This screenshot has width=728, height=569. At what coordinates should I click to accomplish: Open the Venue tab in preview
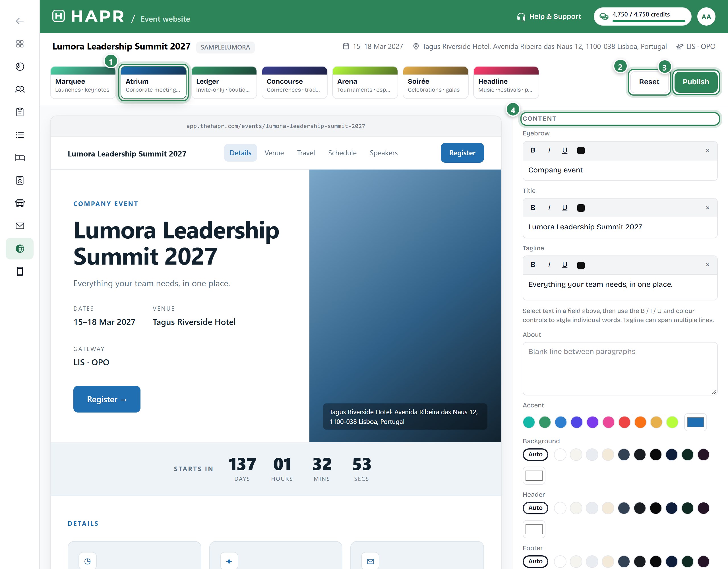pyautogui.click(x=274, y=153)
